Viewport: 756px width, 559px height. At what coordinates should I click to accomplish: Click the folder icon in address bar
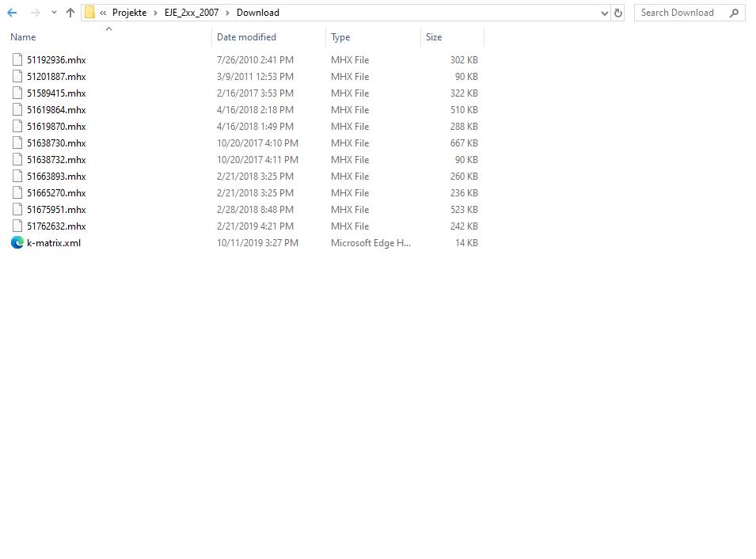coord(89,13)
